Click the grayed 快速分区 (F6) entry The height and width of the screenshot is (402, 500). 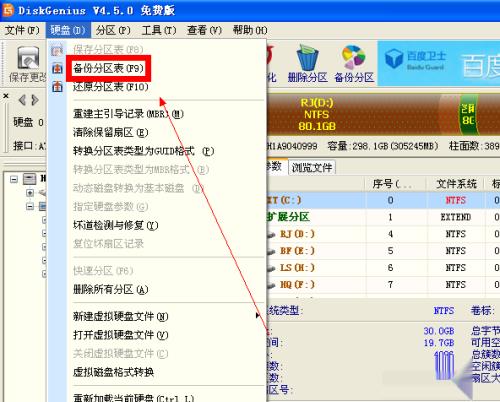pyautogui.click(x=103, y=271)
